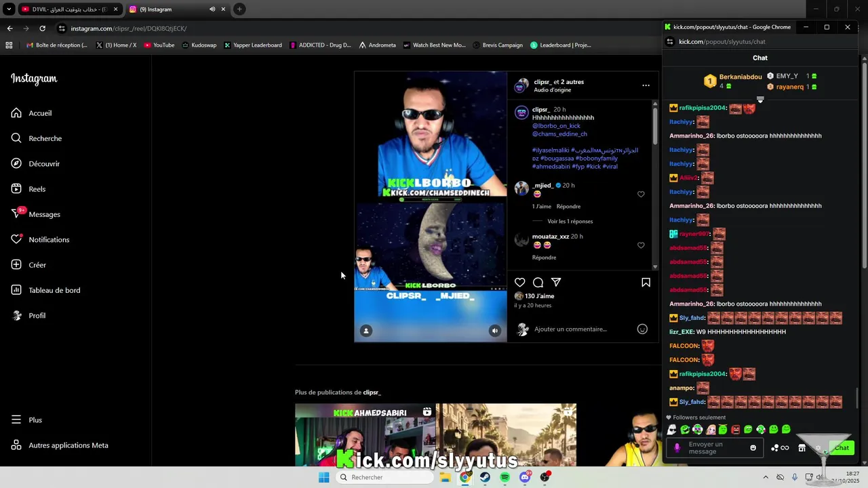Open the reel's three-dot options menu
The height and width of the screenshot is (488, 868).
pos(646,85)
